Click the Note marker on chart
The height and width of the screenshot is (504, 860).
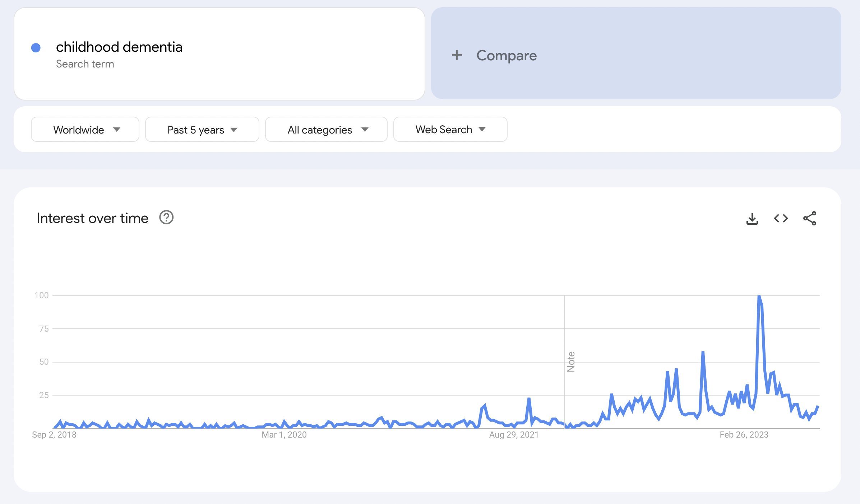coord(571,361)
